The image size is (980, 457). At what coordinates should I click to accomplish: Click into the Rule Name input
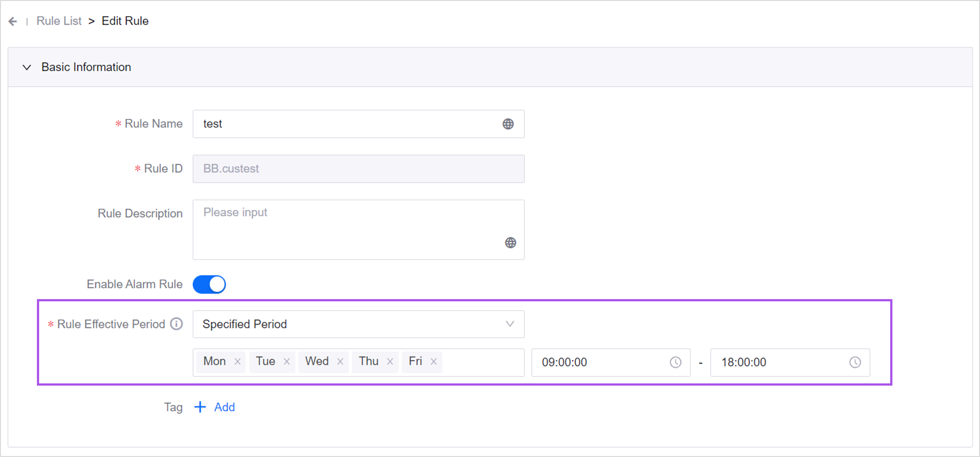coord(342,124)
